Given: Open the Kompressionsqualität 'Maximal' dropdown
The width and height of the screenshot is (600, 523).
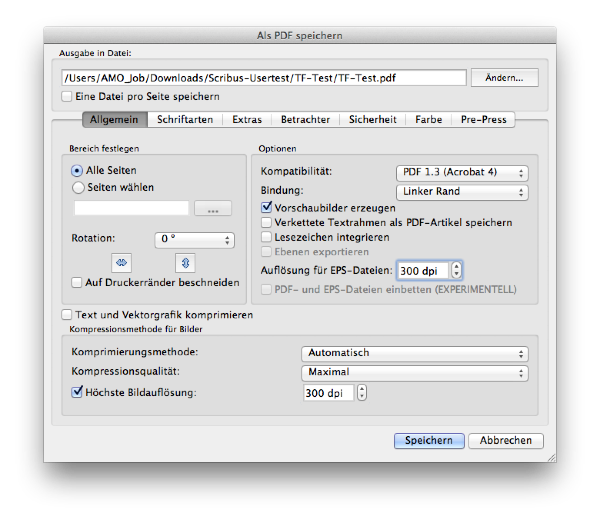Looking at the screenshot, I should [414, 373].
